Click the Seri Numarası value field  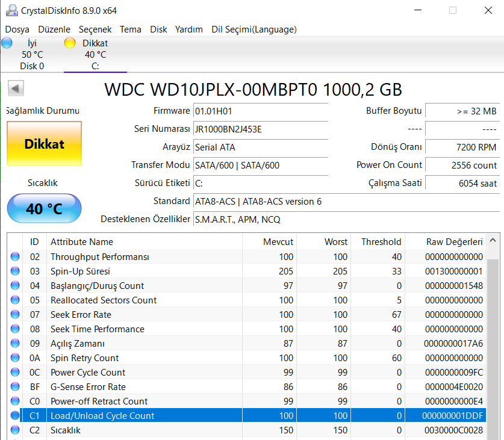(260, 129)
